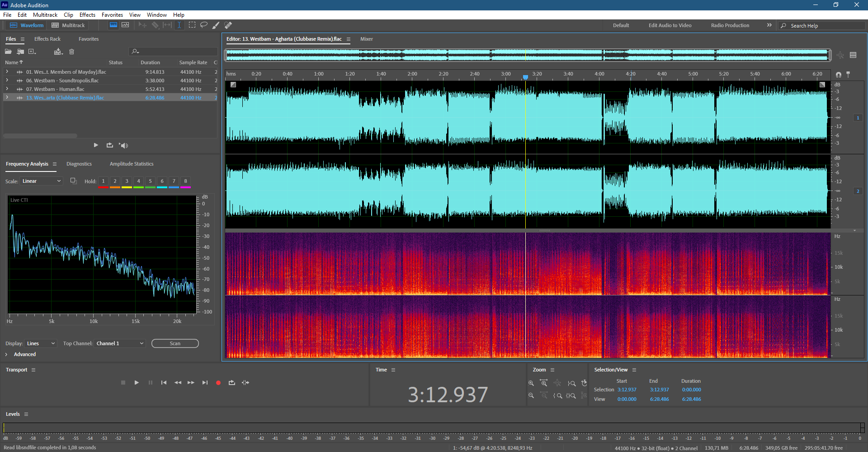Click the Open File folder icon

tap(8, 52)
